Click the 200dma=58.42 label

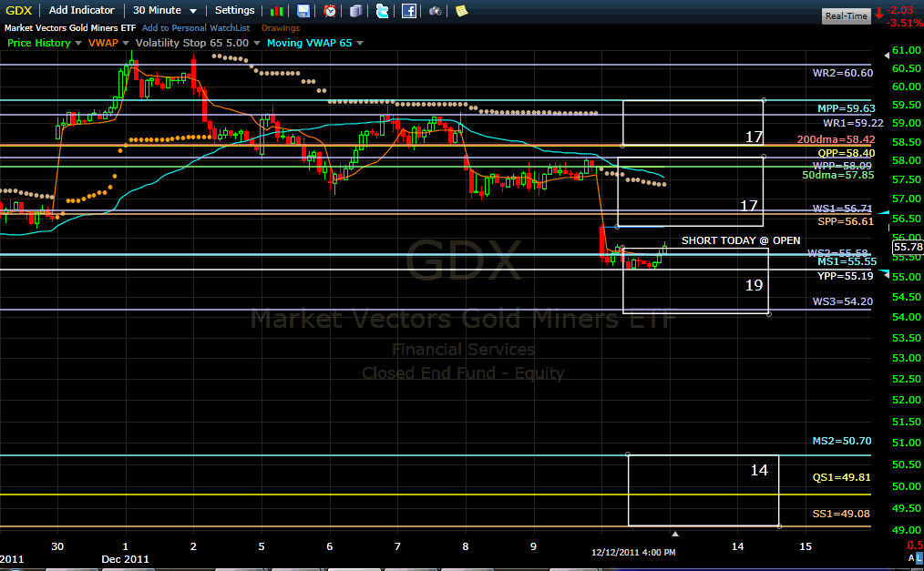tap(837, 139)
